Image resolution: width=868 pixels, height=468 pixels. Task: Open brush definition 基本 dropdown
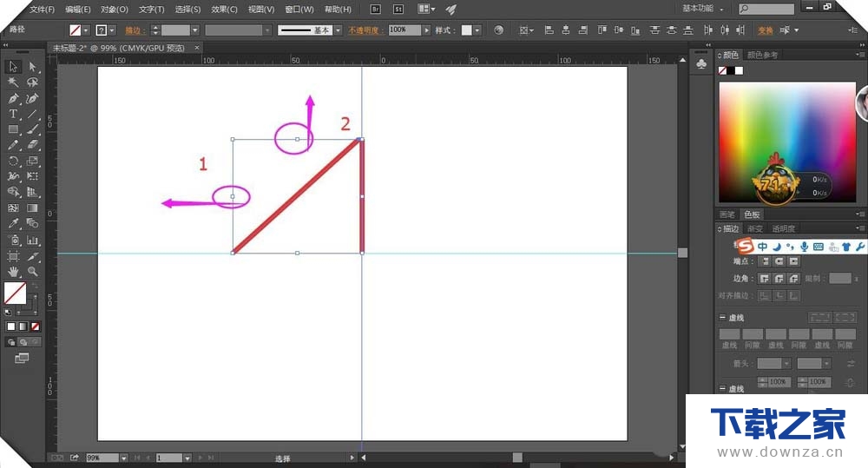point(338,30)
